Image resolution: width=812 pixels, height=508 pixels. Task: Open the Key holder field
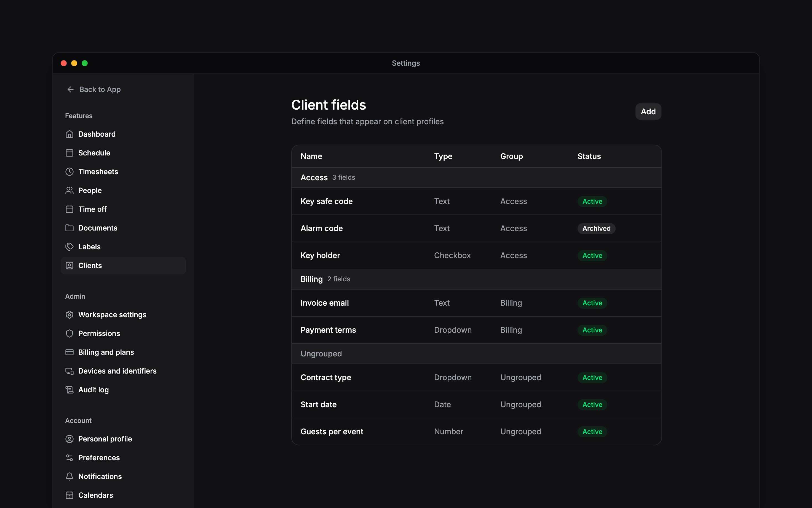point(476,256)
